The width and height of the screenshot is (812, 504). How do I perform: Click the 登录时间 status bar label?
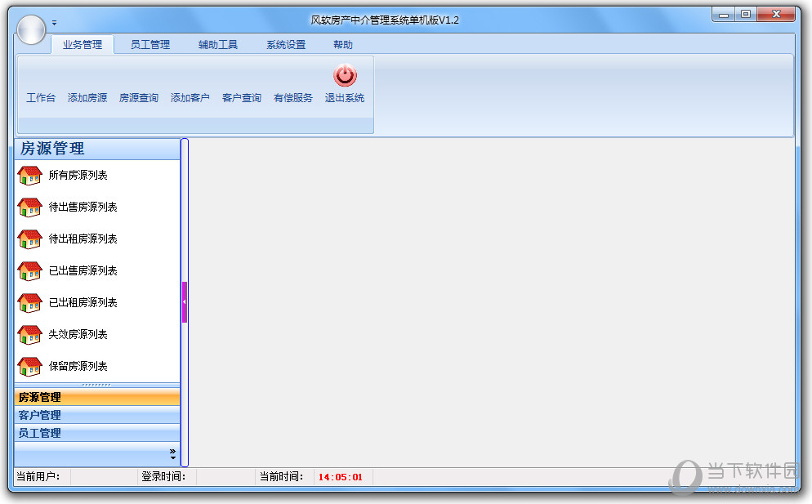click(163, 476)
